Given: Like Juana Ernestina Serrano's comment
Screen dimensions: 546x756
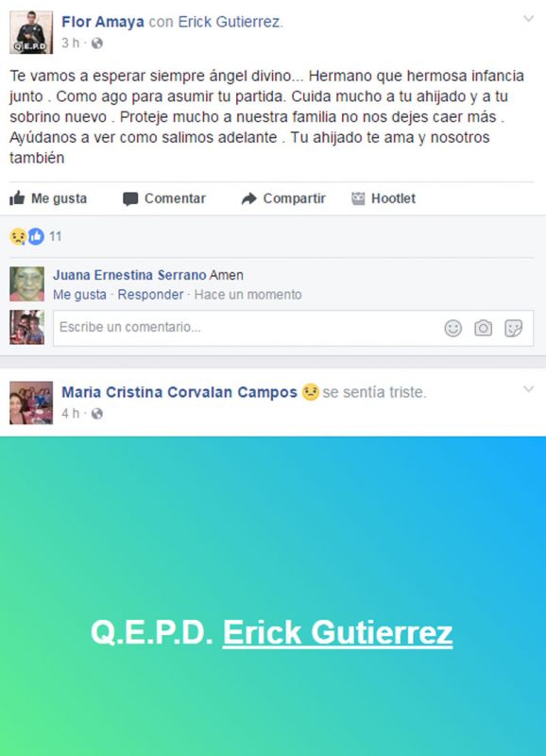Looking at the screenshot, I should click(x=79, y=295).
